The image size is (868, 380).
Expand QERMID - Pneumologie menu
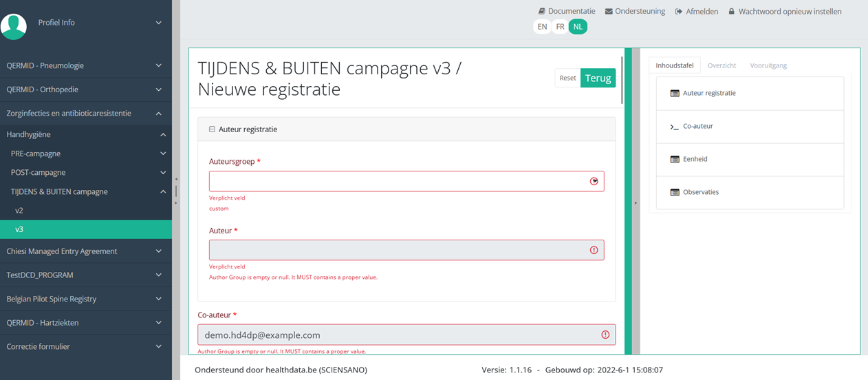[85, 65]
